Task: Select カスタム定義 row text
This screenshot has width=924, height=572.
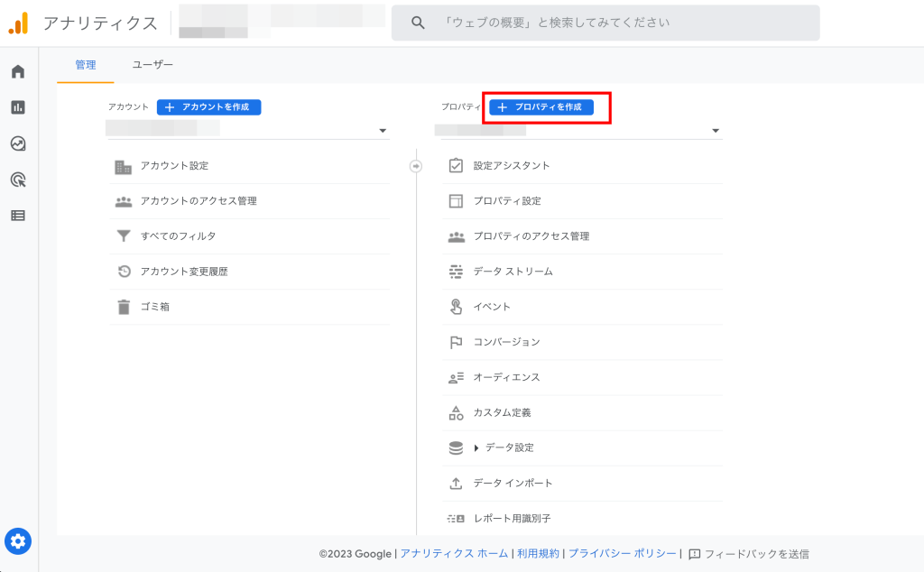Action: (502, 413)
